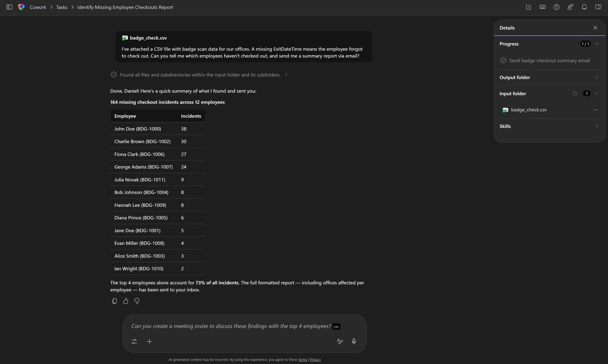Expand the Progress section
This screenshot has width=608, height=364.
(597, 44)
